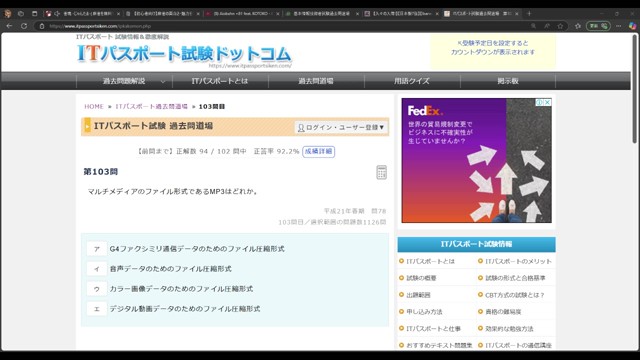Open the tab actions icon in title bar

tap(35, 13)
